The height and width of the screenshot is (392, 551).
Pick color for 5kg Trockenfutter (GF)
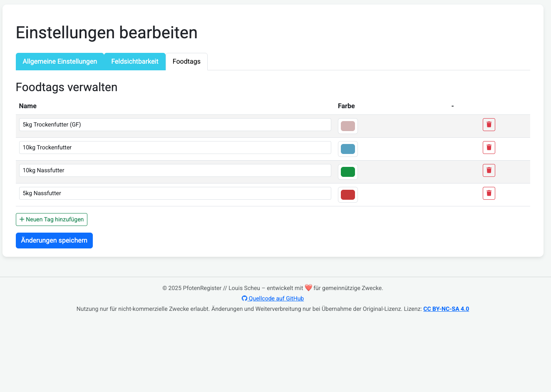click(348, 126)
